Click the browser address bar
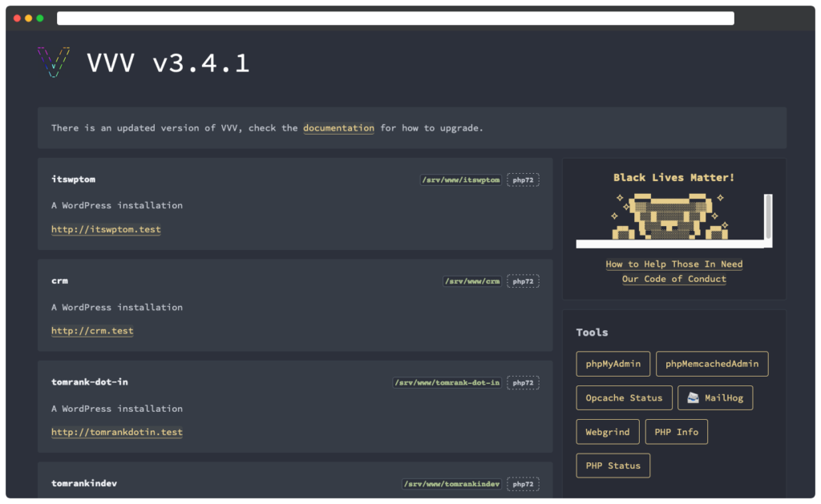The width and height of the screenshot is (821, 504). point(395,18)
